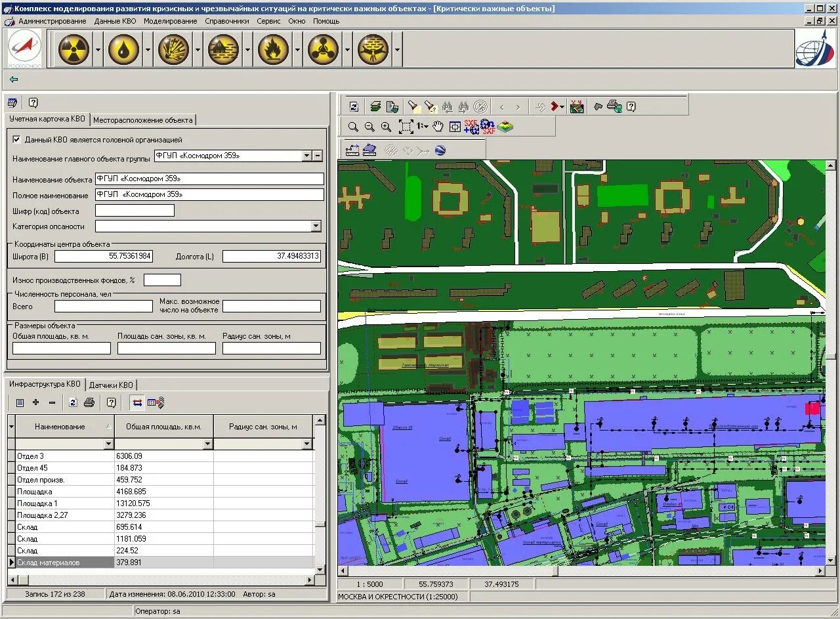Open the fire hazard modeling icon
840x619 pixels.
click(273, 49)
